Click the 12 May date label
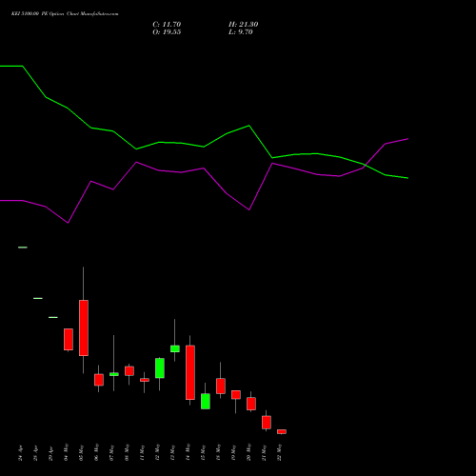This screenshot has height=476, width=476. point(158,452)
